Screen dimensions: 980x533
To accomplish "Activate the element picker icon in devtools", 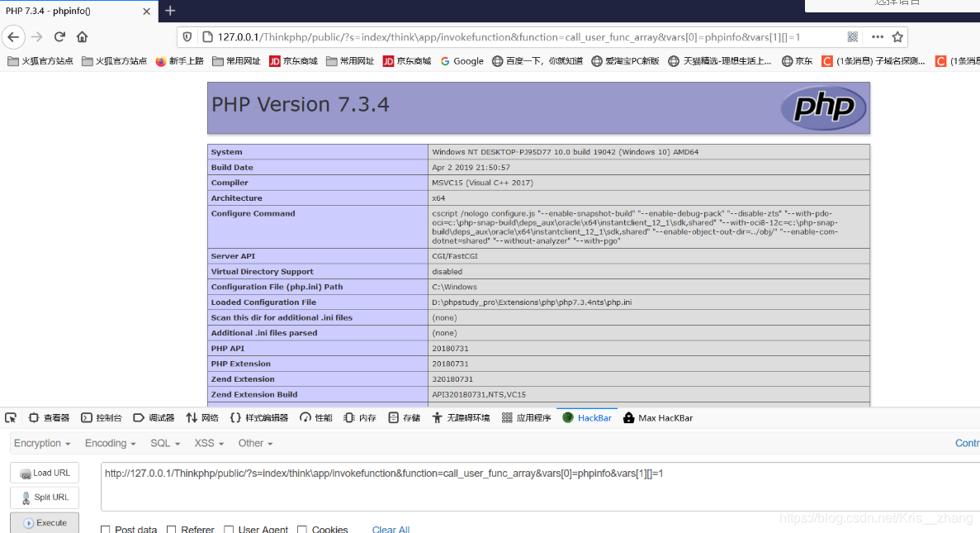I will coord(11,418).
